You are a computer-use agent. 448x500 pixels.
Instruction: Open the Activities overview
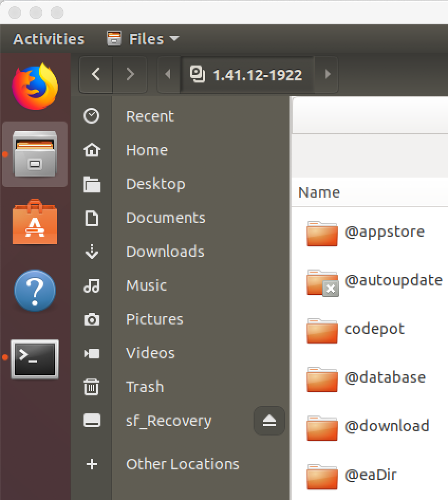[49, 39]
